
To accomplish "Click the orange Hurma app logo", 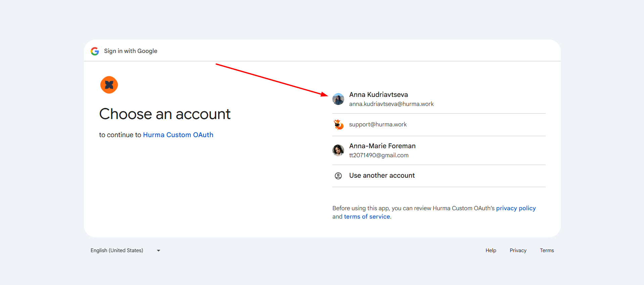I will coord(109,85).
